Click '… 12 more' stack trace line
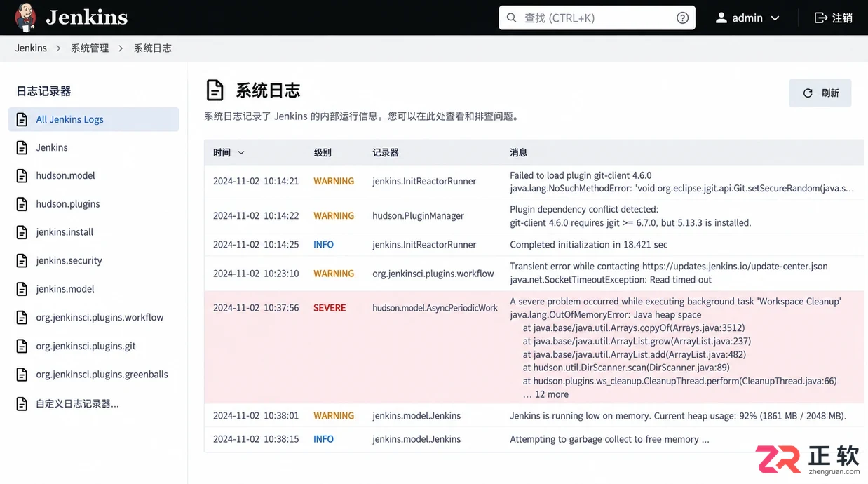 (x=545, y=394)
